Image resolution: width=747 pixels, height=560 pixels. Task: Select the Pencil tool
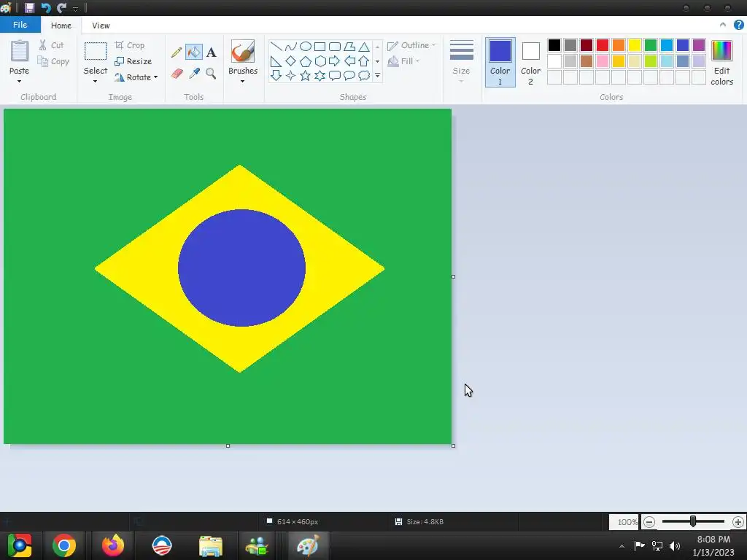177,52
